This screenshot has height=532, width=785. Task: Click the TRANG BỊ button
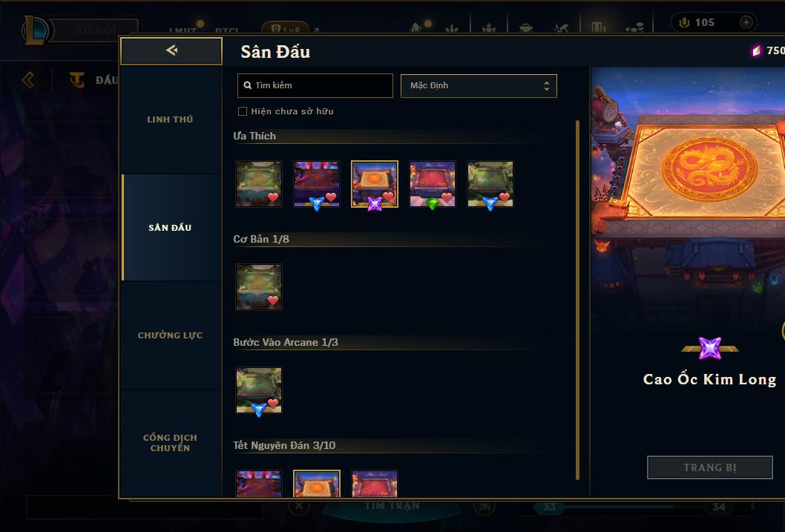tap(710, 467)
